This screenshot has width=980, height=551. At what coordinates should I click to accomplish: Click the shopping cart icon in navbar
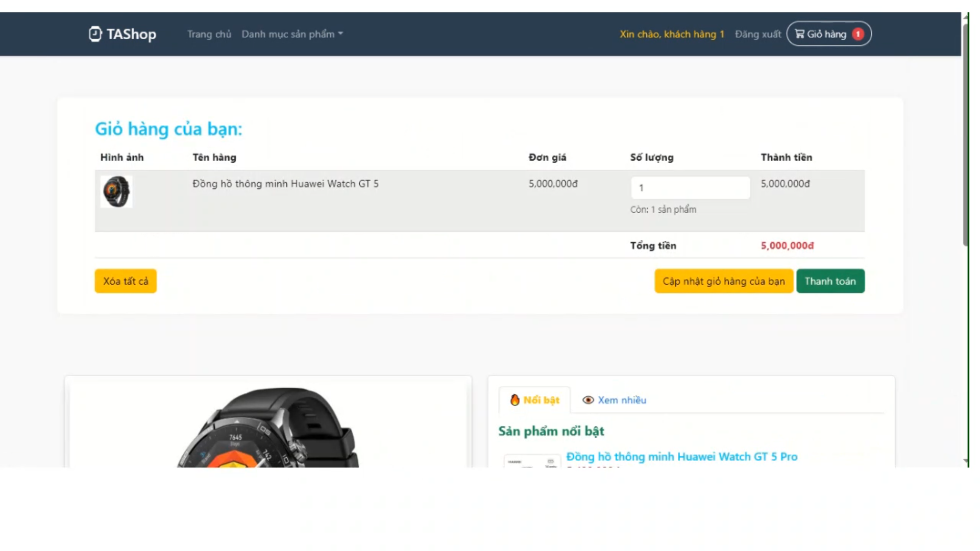point(800,34)
